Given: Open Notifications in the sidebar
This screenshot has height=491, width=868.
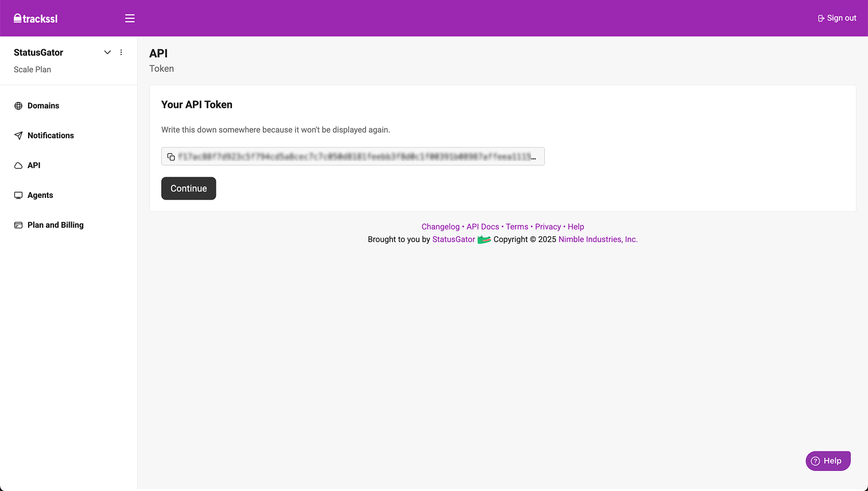Looking at the screenshot, I should tap(51, 135).
